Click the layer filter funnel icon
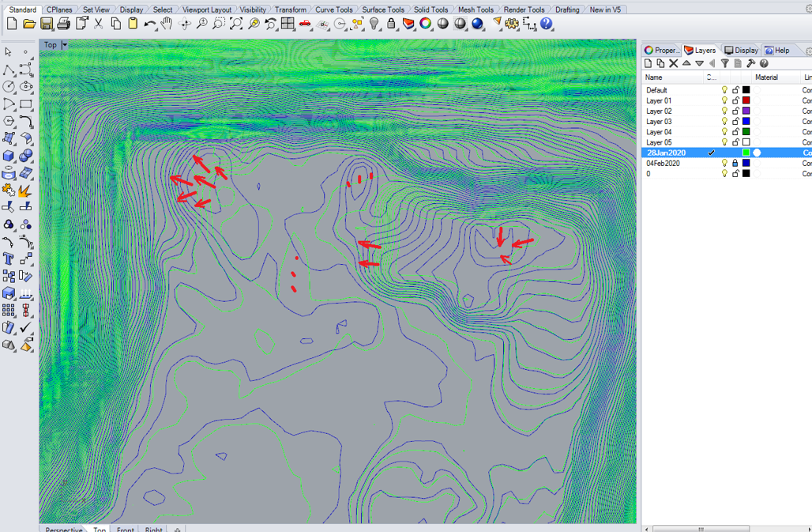This screenshot has height=532, width=812. pyautogui.click(x=725, y=63)
